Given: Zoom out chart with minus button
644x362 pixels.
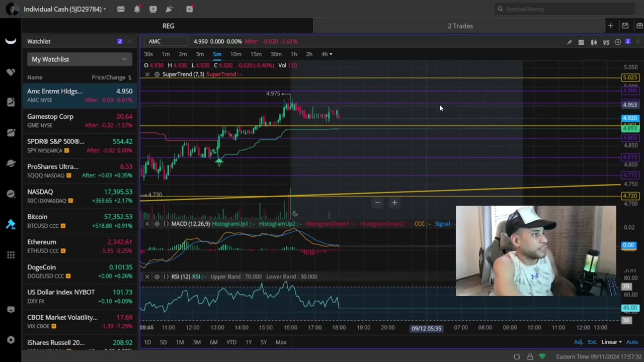Looking at the screenshot, I should coord(377,203).
